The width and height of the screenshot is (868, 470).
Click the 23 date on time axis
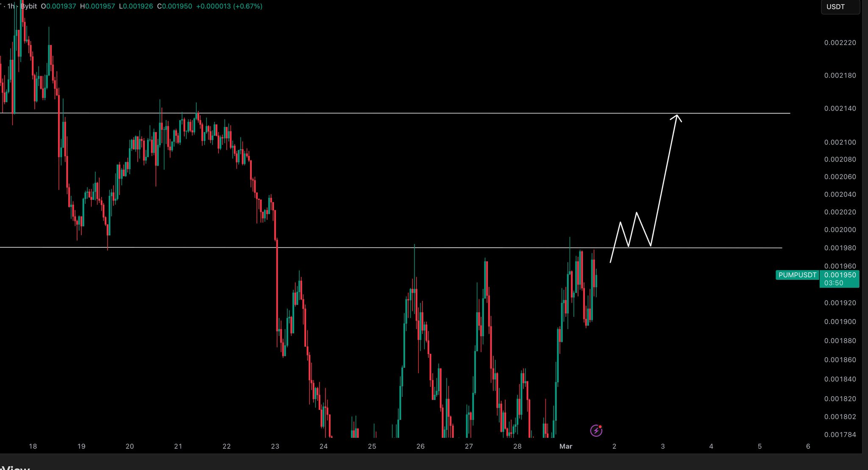[275, 446]
